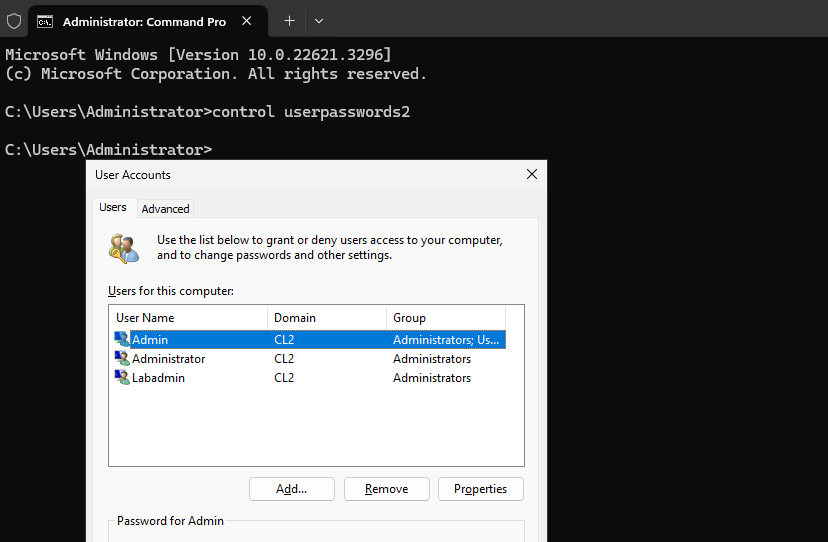Click the current empty command prompt line
Screen dimensions: 828x542
pos(109,150)
